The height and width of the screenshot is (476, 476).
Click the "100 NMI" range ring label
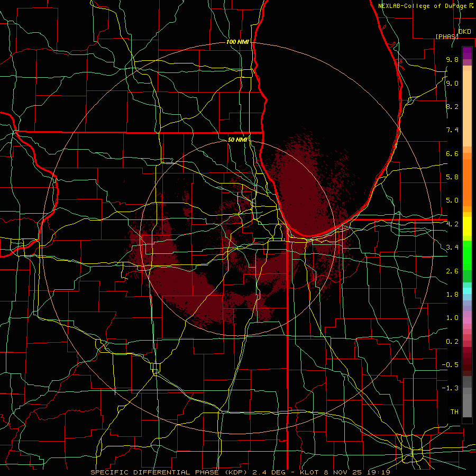(x=237, y=42)
